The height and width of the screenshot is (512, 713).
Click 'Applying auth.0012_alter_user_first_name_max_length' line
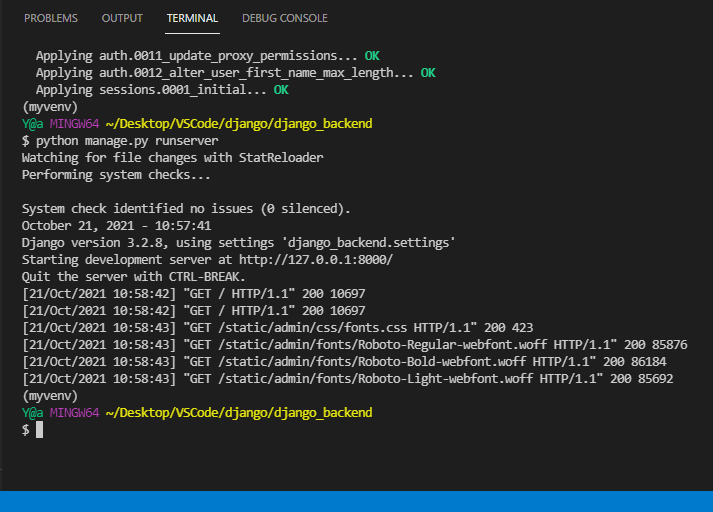[x=236, y=73]
